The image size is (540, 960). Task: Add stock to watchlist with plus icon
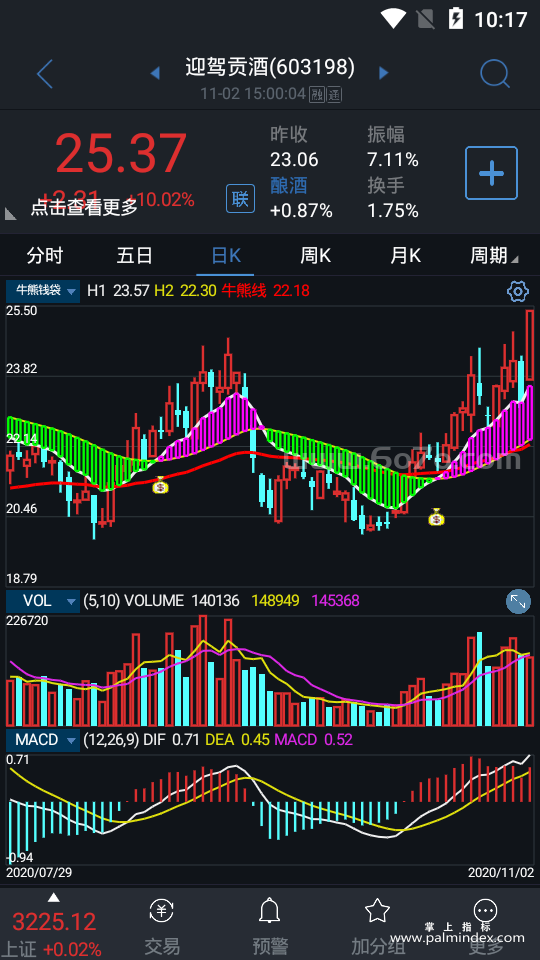pyautogui.click(x=491, y=173)
